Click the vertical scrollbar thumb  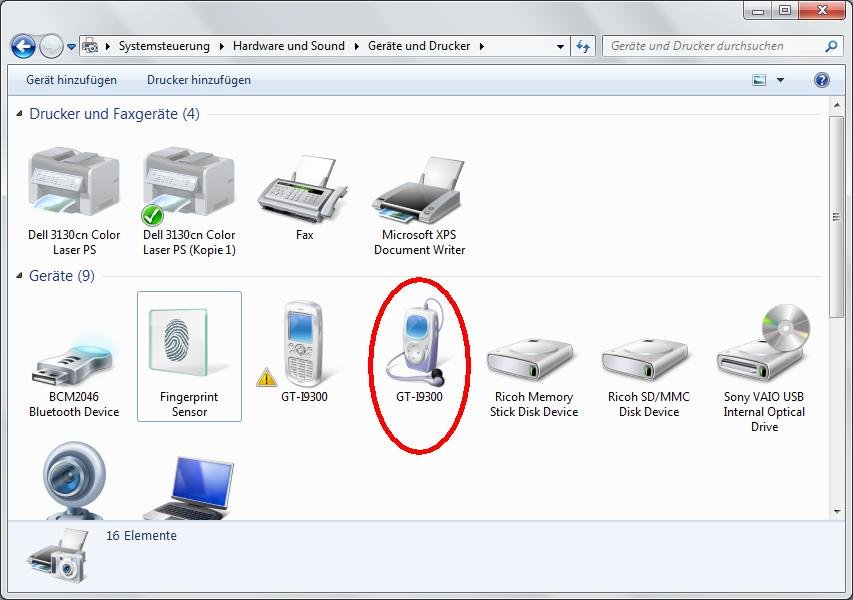[836, 217]
